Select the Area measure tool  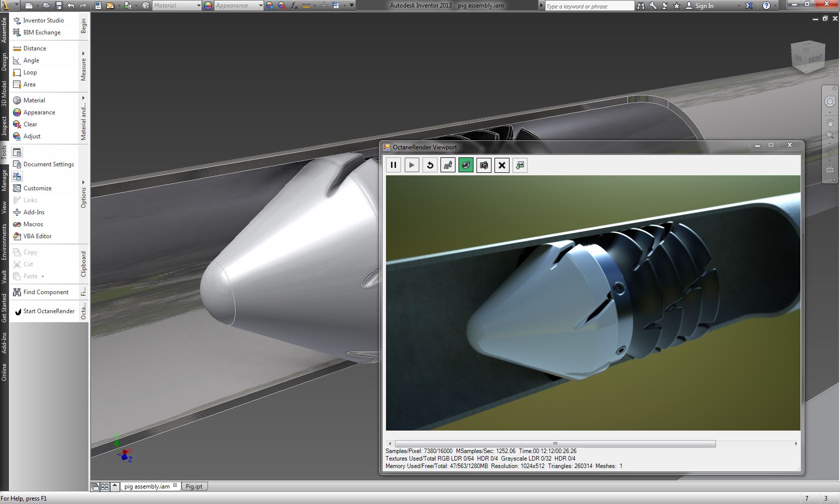coord(24,84)
